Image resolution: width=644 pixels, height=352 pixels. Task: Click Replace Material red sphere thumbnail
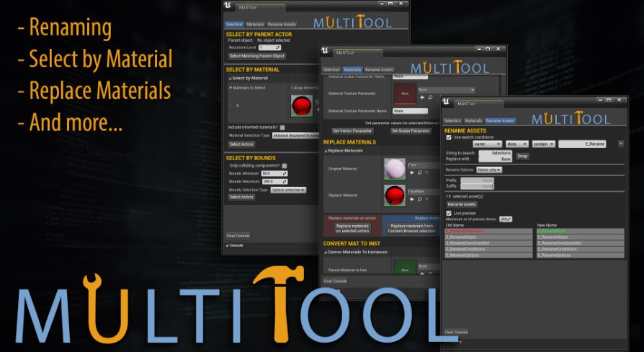pos(395,195)
